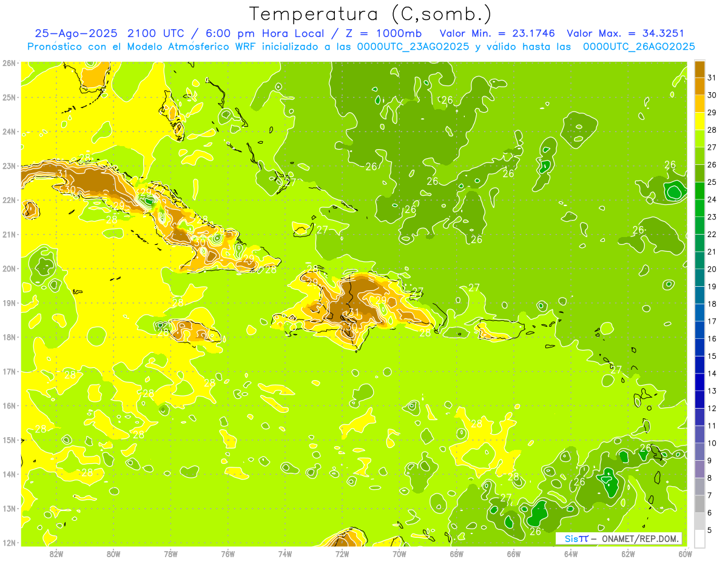Click the color scale value "24"
Screen dimensions: 728x562
[x=713, y=199]
